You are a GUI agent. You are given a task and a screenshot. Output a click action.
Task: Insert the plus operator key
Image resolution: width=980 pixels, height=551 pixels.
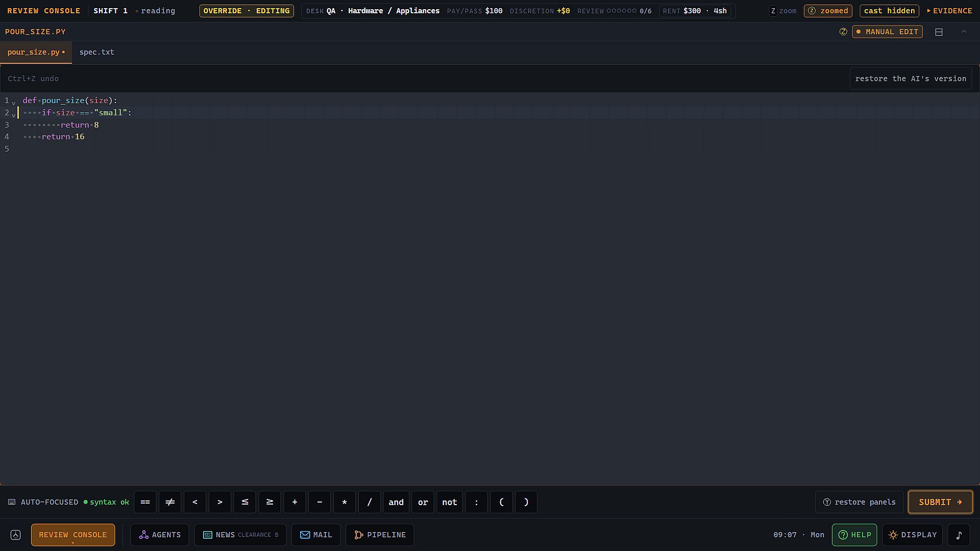[x=295, y=502]
